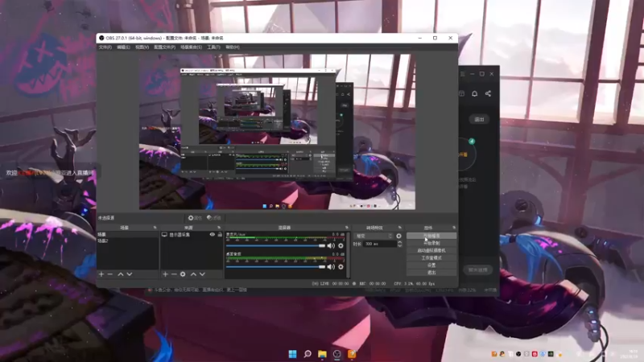Open the 编辑(E) menu
Viewport: 644px width, 362px height.
click(123, 47)
